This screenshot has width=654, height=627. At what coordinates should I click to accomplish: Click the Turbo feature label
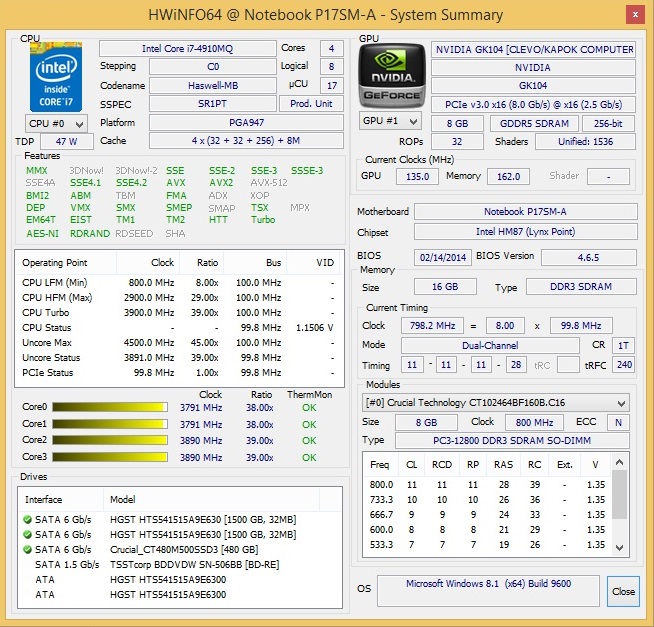point(263,220)
